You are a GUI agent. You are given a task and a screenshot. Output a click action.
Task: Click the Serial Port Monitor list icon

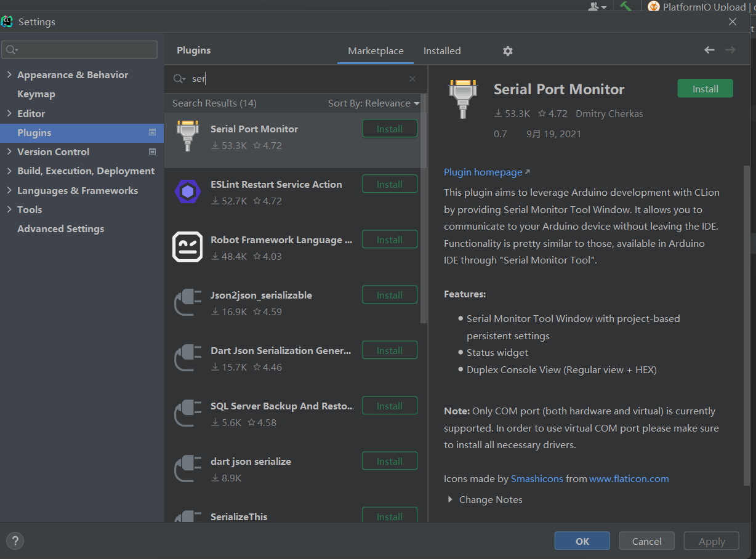(188, 135)
